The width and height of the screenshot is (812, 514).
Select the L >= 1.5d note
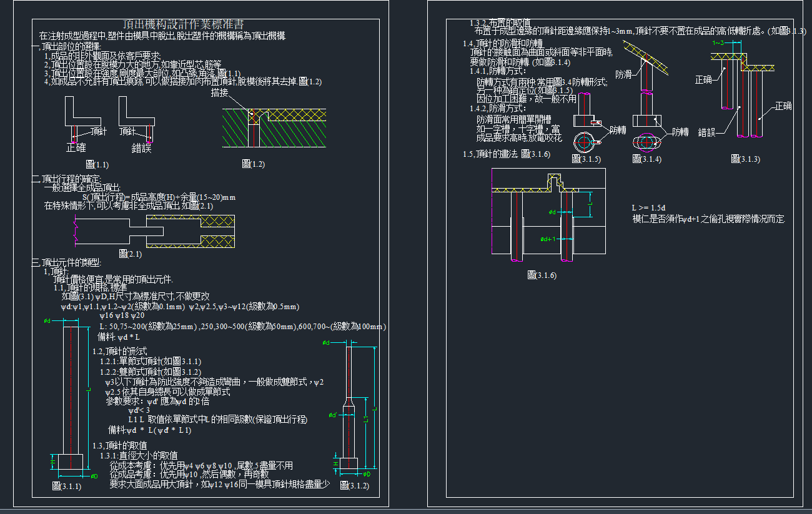(x=649, y=208)
